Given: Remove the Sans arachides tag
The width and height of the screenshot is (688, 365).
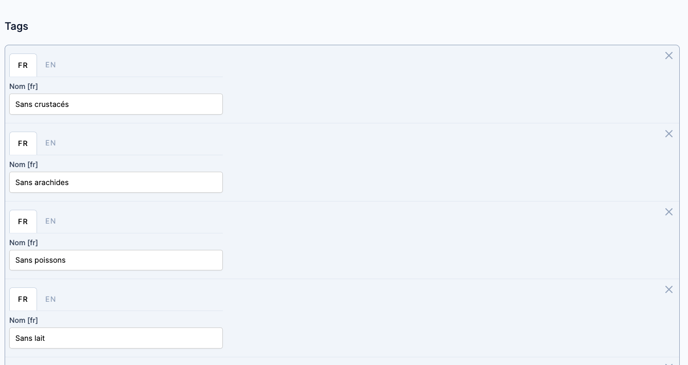Looking at the screenshot, I should tap(669, 134).
